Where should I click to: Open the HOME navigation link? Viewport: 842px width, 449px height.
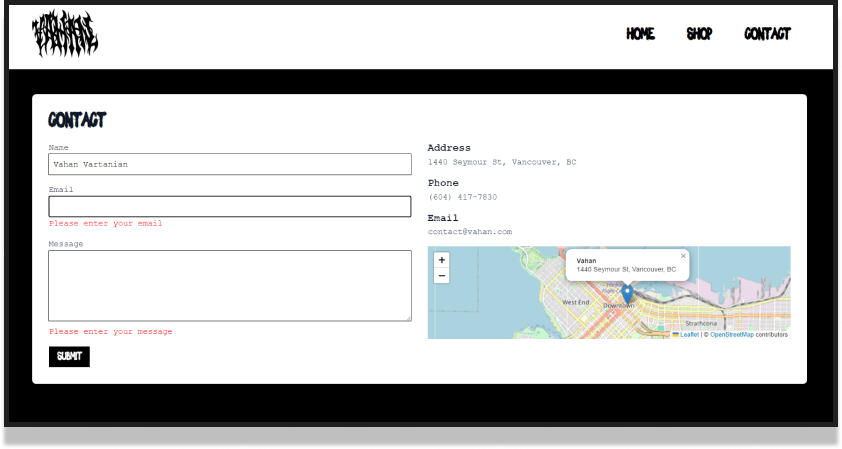point(640,34)
